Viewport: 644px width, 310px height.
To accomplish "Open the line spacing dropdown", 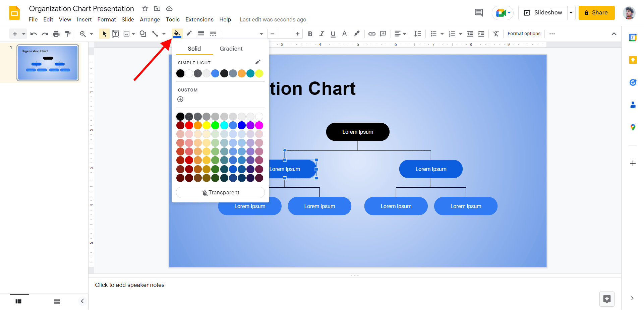I will click(x=418, y=34).
